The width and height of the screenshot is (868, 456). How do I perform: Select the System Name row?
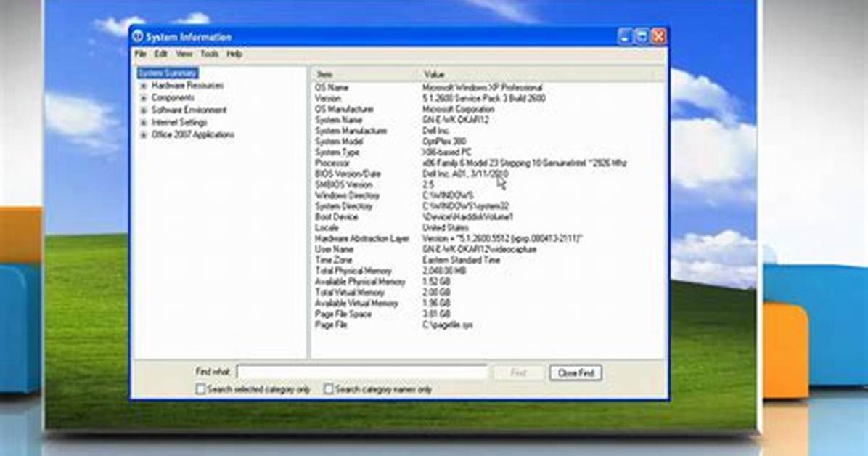tap(488, 120)
